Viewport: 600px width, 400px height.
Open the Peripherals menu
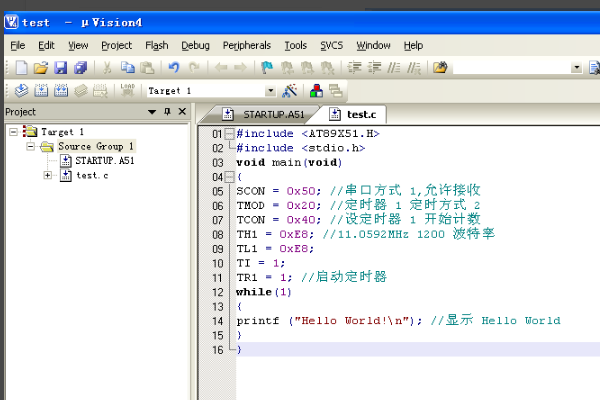coord(246,45)
